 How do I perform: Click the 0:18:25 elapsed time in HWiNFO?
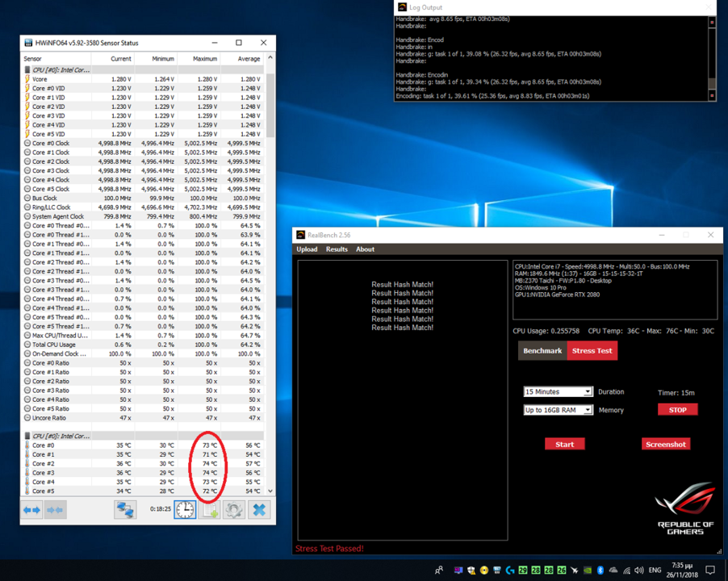160,509
